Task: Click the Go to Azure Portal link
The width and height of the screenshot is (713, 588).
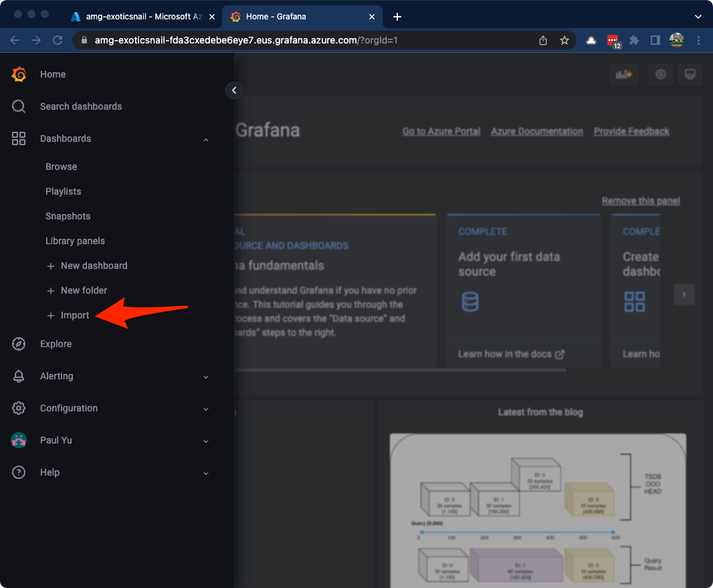Action: pos(441,131)
